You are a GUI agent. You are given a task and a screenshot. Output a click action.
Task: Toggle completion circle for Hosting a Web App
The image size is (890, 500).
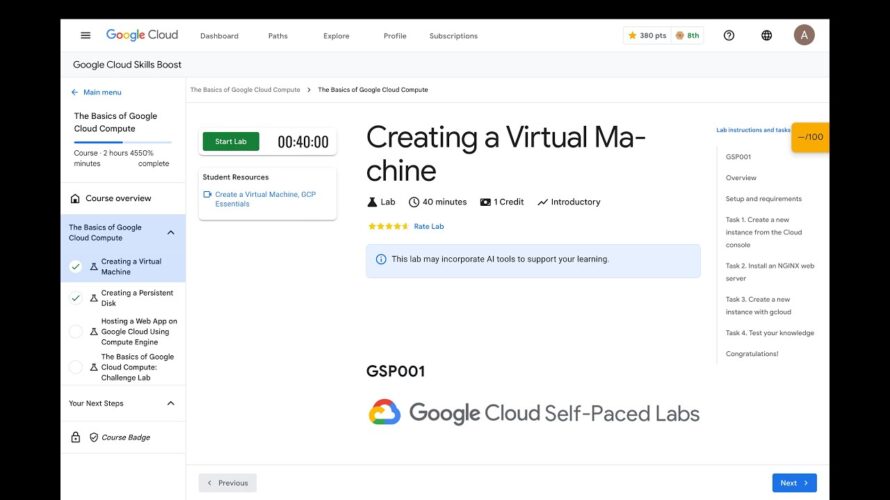(75, 331)
